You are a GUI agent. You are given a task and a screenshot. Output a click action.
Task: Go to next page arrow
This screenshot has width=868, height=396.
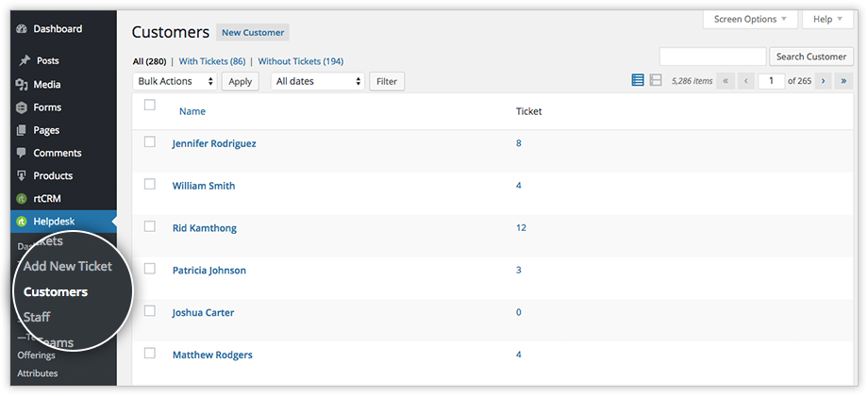823,81
